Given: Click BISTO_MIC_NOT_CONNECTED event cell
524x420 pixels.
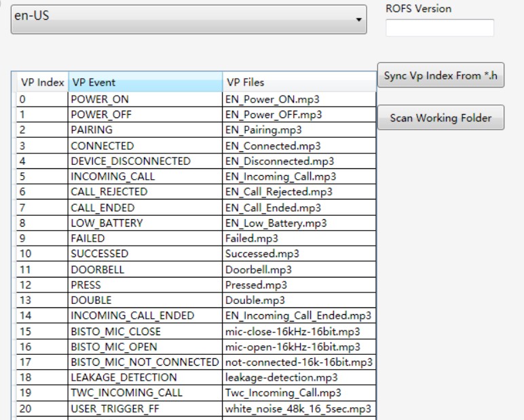Looking at the screenshot, I should (145, 362).
